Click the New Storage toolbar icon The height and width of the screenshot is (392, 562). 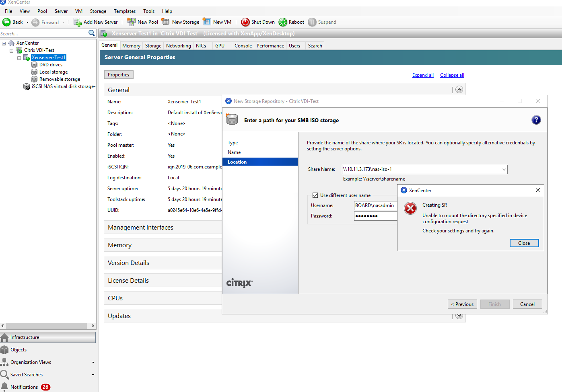pos(165,22)
